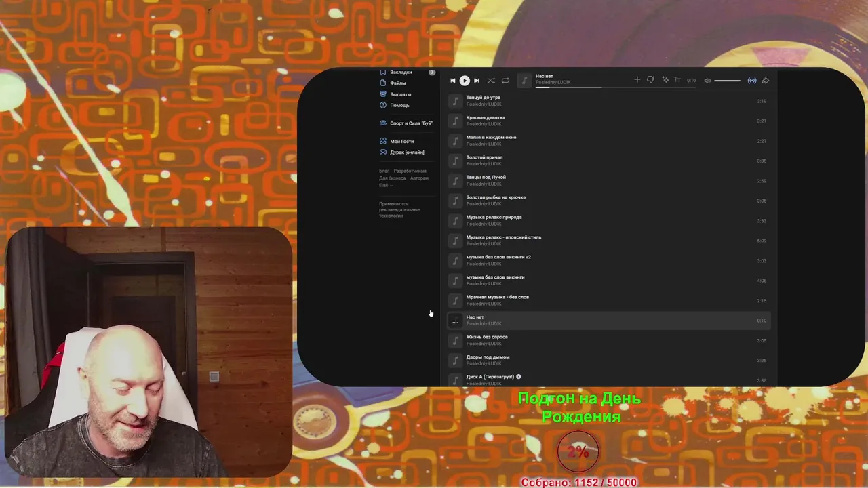Play the track Магия в каждом окне

point(610,141)
